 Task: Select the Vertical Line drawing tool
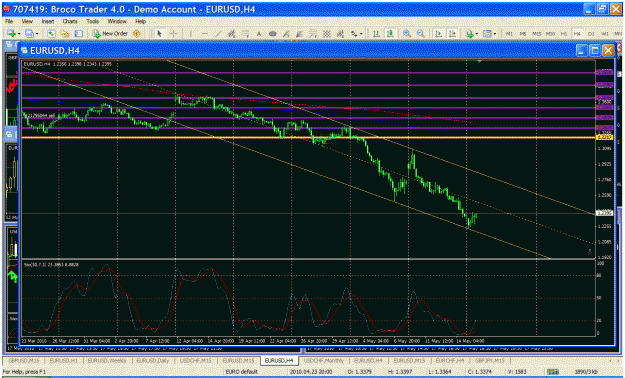(191, 34)
